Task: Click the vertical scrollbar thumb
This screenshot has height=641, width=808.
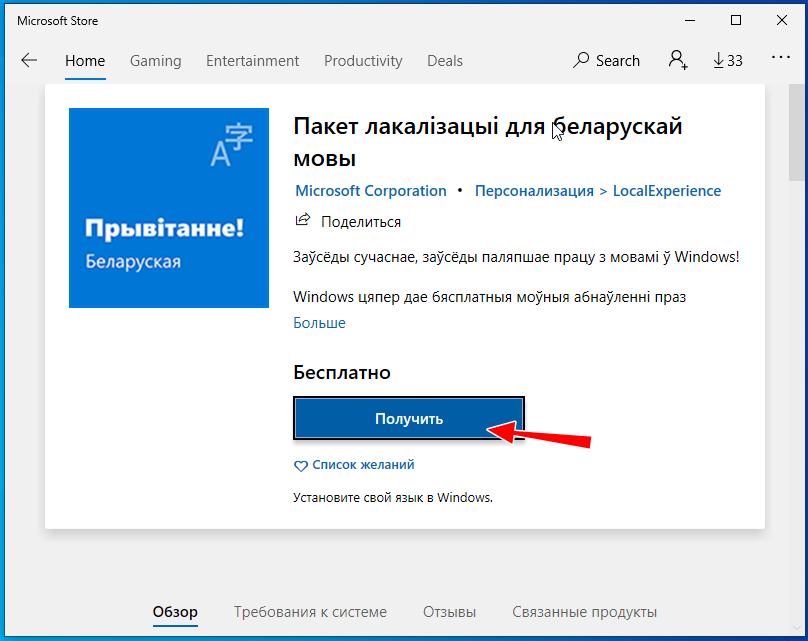Action: click(x=797, y=132)
